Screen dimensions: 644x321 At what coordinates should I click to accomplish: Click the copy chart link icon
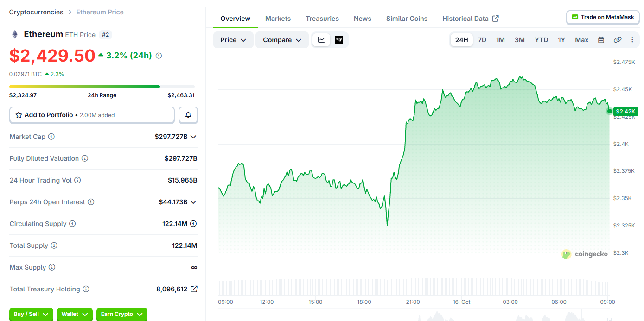618,40
